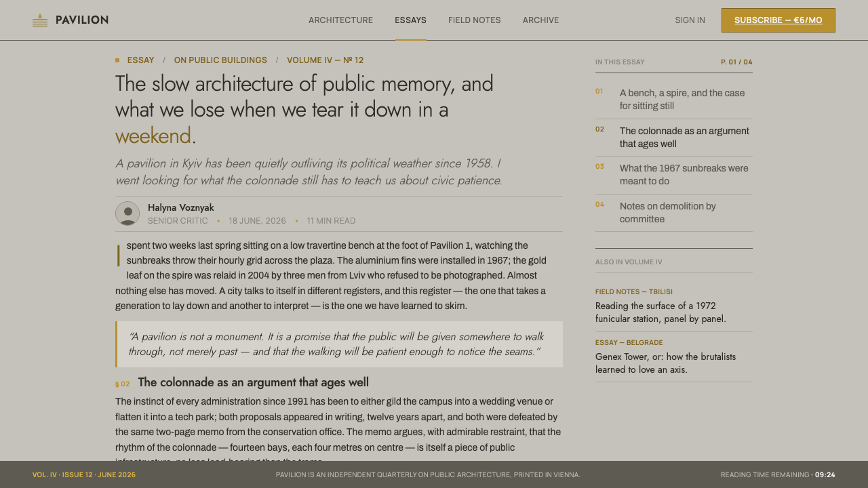Image resolution: width=868 pixels, height=488 pixels.
Task: Jump to section 02 in the essay contents
Action: (x=674, y=138)
